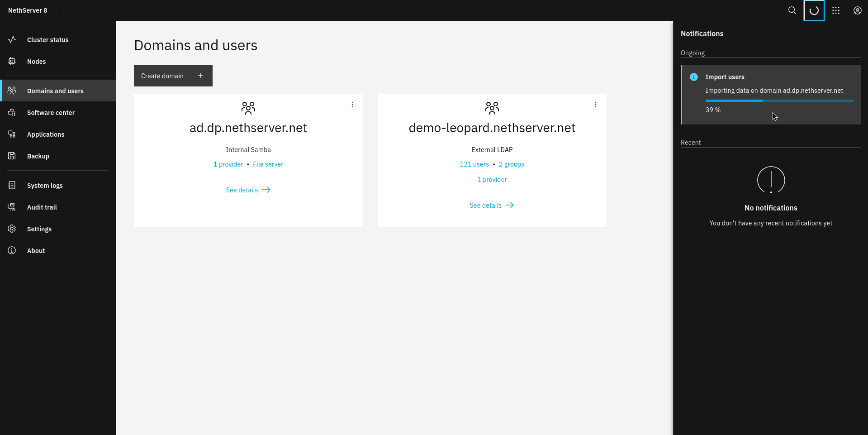Open overflow menu for ad.dp.nethserver.net card
This screenshot has width=868, height=435.
coord(352,105)
